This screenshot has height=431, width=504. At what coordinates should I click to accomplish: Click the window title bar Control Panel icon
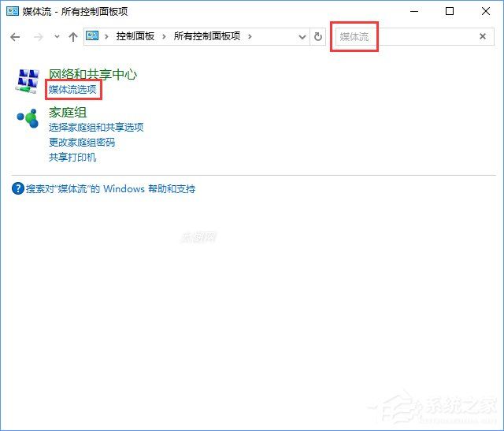[x=13, y=12]
